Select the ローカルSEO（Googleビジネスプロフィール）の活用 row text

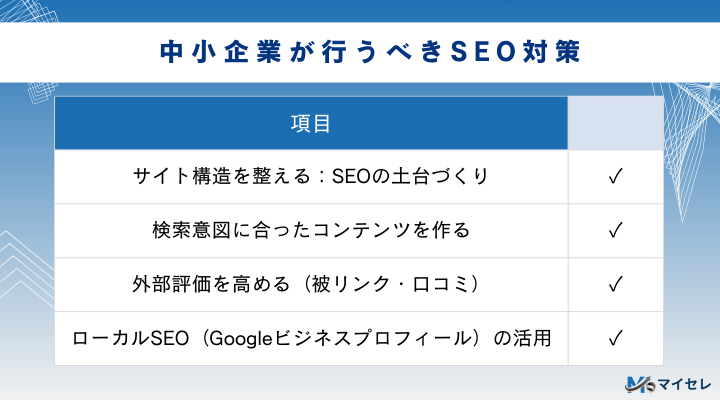tap(311, 338)
